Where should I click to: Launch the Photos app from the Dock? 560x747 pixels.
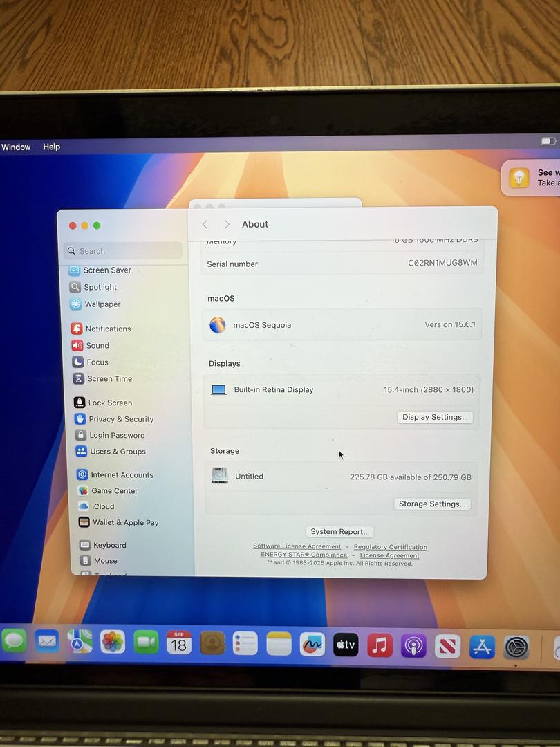pos(113,642)
